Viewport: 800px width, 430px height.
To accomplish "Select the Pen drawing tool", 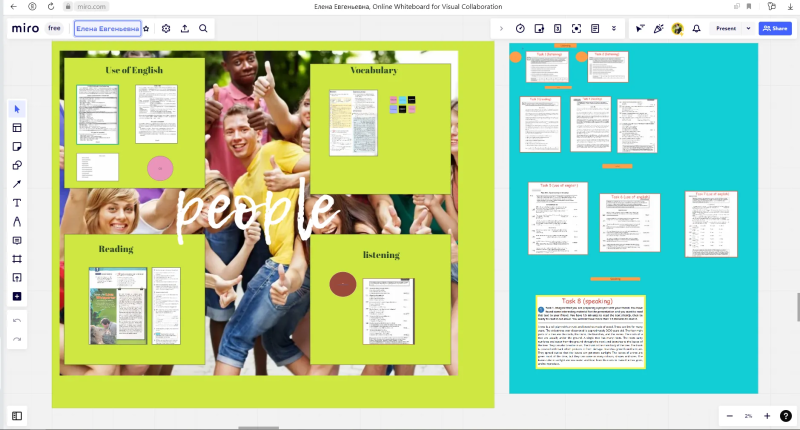I will (17, 221).
